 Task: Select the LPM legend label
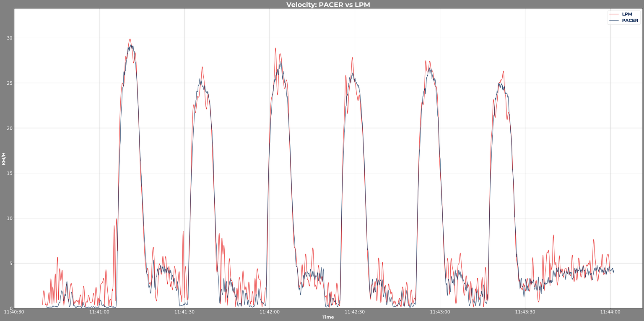[x=627, y=14]
